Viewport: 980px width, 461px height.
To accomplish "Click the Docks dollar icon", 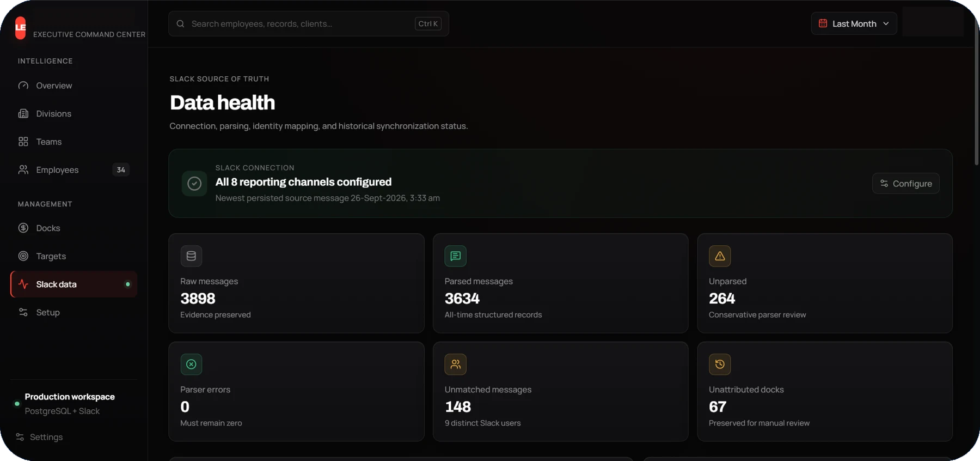I will (x=23, y=228).
